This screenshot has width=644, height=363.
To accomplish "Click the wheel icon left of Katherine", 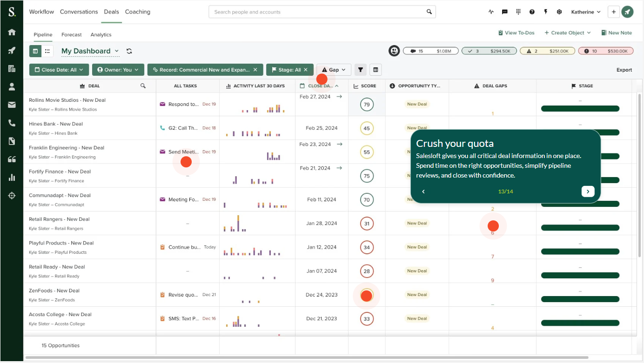I will (559, 12).
